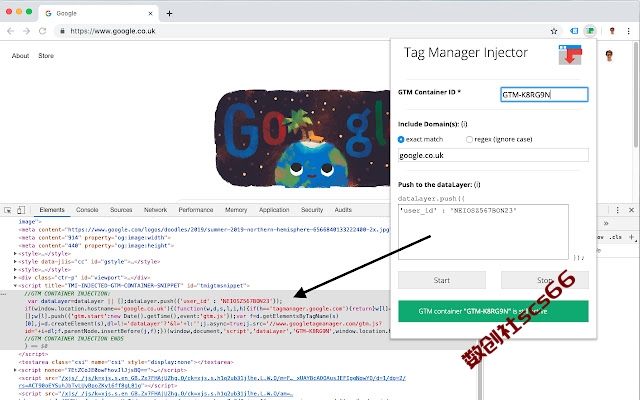Select the meta content doodle URL row
This screenshot has height=400, width=640.
tap(204, 230)
